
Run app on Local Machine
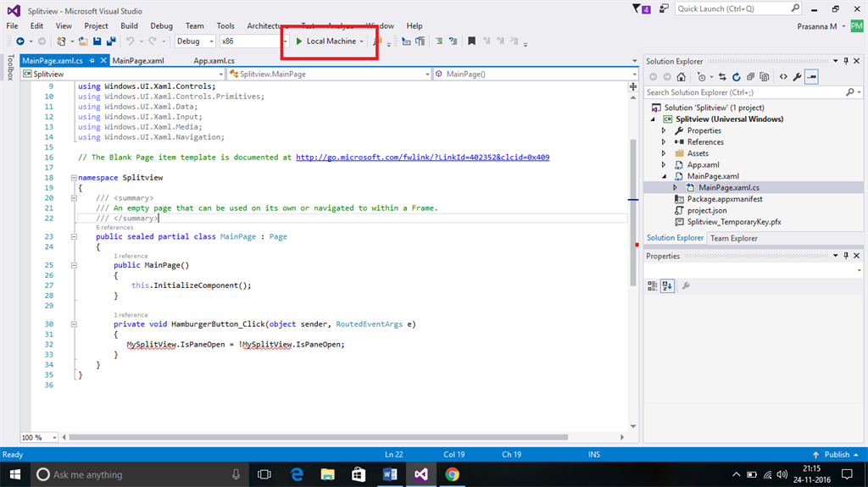tap(331, 41)
